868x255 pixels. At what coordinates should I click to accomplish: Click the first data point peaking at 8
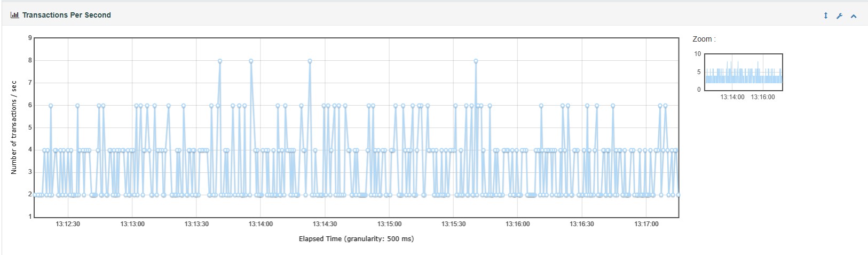(x=219, y=61)
